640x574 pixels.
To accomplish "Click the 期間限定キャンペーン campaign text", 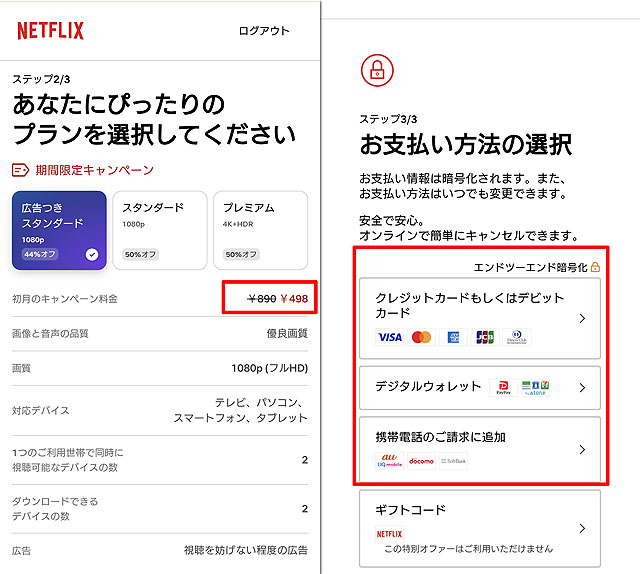I will point(95,170).
